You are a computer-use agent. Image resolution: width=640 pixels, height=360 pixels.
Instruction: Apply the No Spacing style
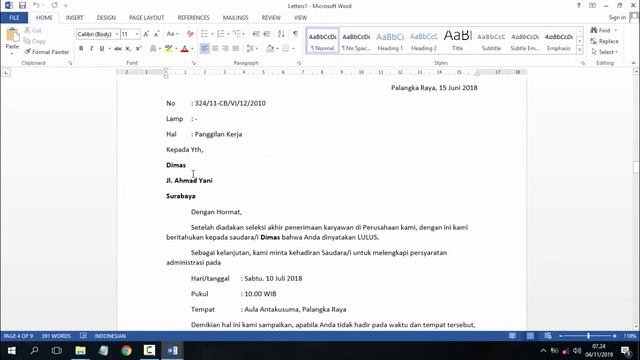pyautogui.click(x=356, y=41)
